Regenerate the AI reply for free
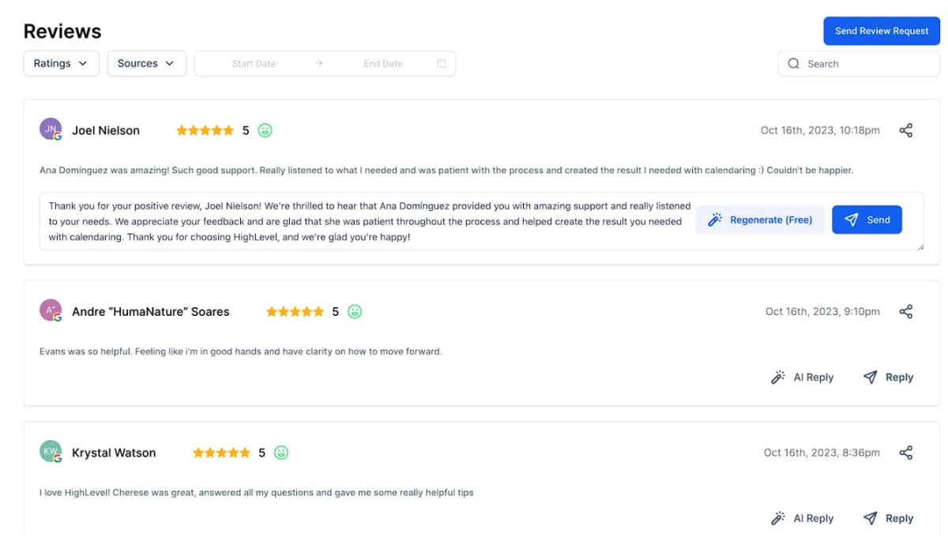Viewport: 948px width, 560px height. point(760,220)
